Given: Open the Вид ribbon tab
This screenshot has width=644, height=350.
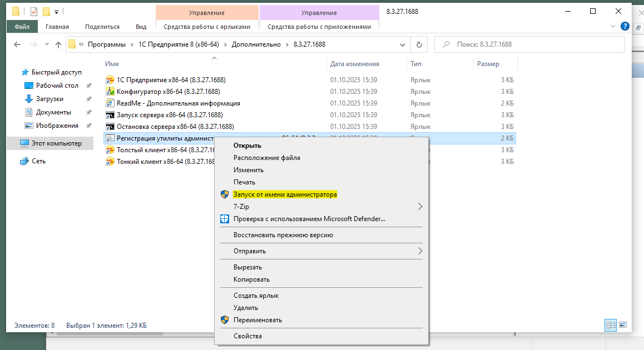Looking at the screenshot, I should tap(141, 27).
